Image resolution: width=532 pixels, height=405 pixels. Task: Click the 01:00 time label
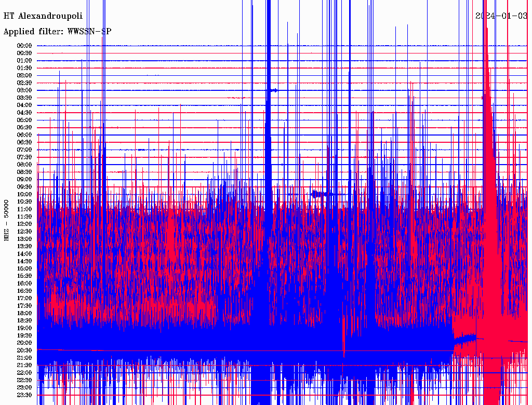(x=24, y=61)
